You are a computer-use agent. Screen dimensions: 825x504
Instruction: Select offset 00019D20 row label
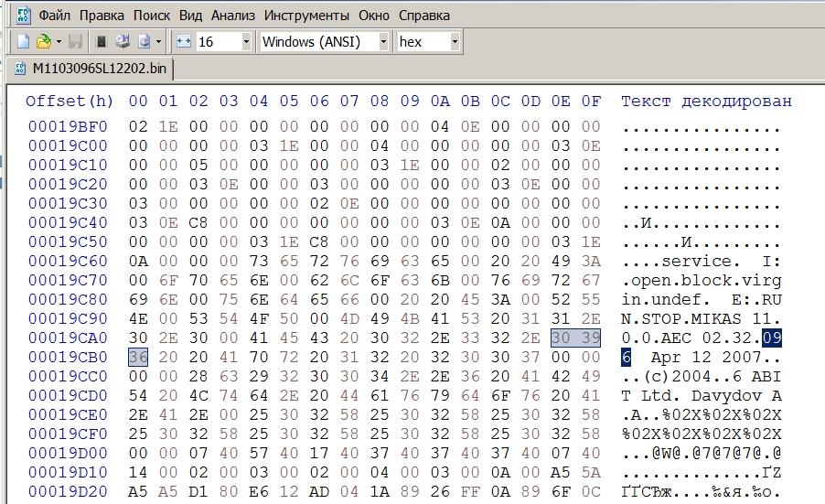tap(68, 491)
